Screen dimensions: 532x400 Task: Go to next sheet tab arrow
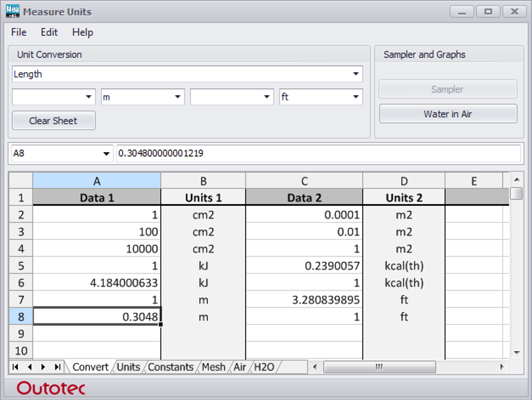point(43,367)
